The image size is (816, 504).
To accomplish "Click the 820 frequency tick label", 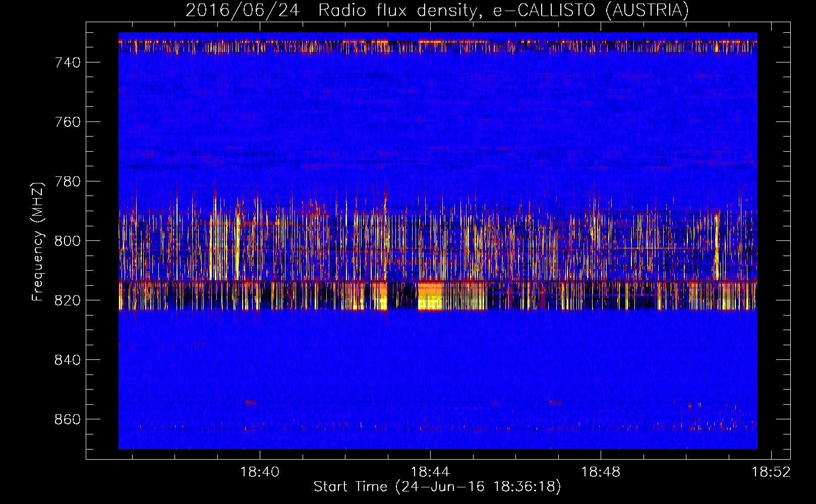I will pyautogui.click(x=68, y=300).
